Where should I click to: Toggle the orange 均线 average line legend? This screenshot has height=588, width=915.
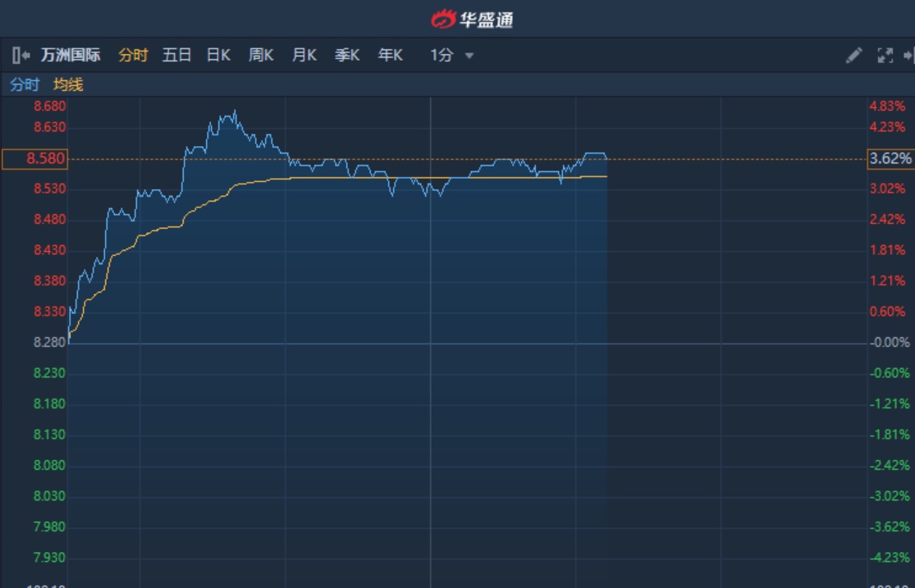click(68, 84)
